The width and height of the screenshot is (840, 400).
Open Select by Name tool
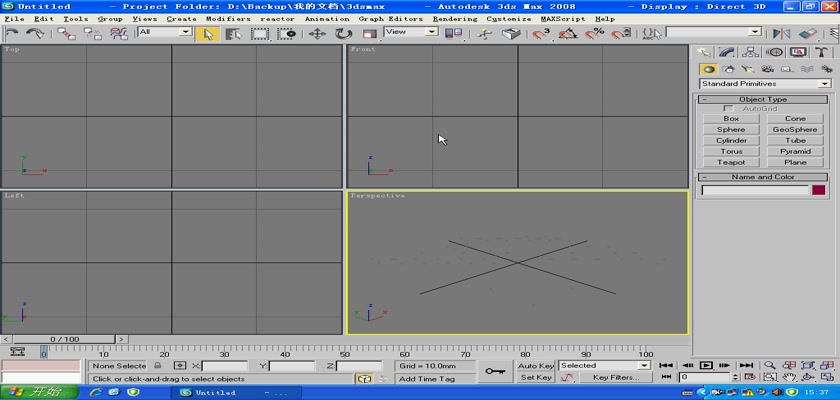pos(233,34)
